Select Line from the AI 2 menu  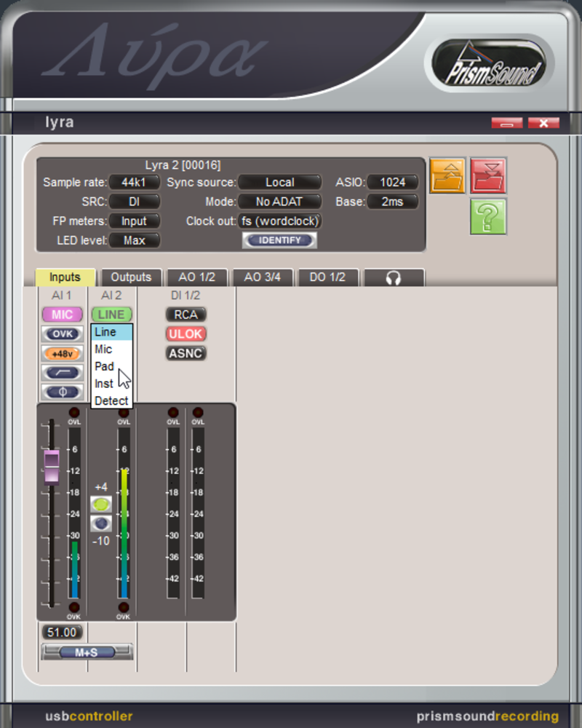coord(112,332)
